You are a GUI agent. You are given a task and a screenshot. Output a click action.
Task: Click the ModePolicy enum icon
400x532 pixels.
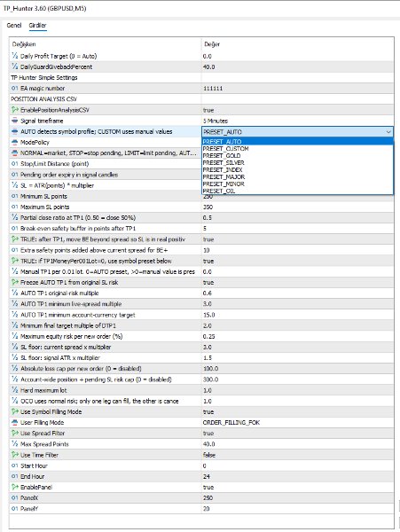click(x=14, y=142)
